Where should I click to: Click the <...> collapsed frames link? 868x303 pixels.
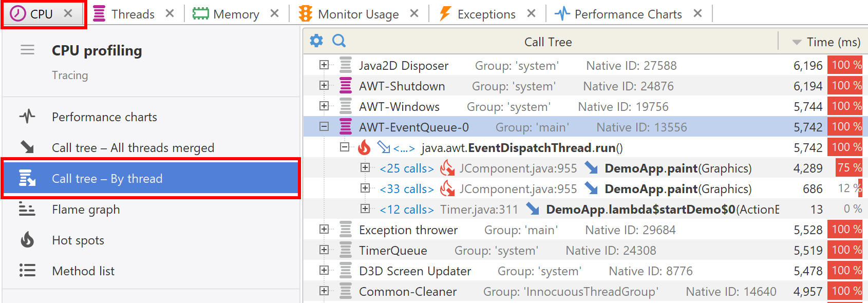pos(404,148)
